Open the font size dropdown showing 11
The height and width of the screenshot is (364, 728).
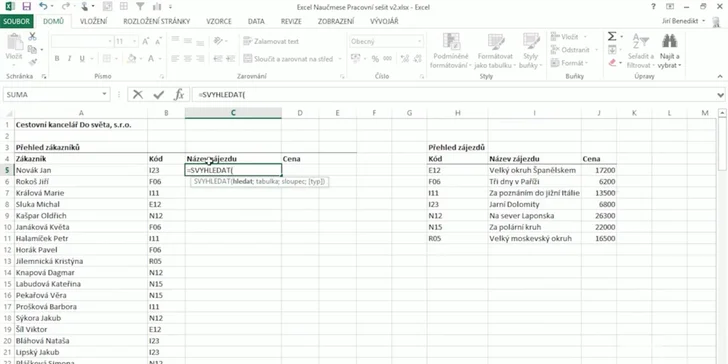[134, 41]
